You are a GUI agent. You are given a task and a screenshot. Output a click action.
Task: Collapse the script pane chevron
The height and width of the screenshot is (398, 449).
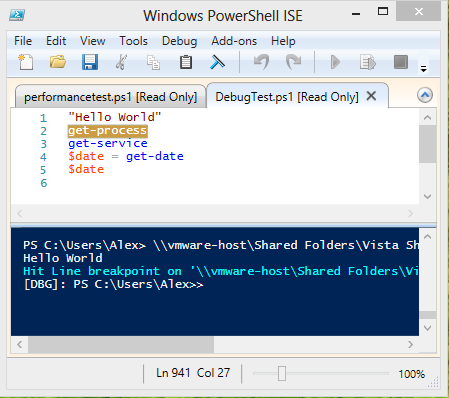tap(425, 96)
